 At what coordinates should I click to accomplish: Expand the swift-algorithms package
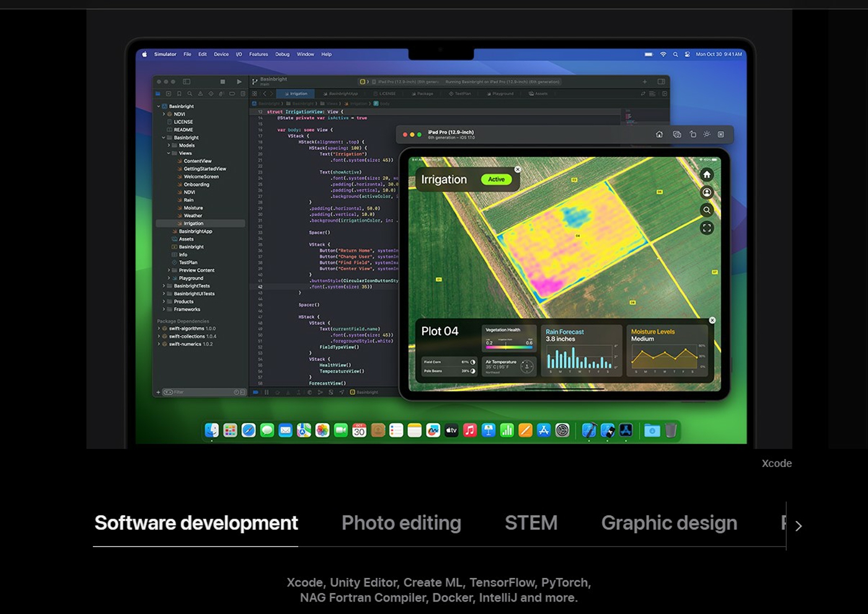point(159,329)
